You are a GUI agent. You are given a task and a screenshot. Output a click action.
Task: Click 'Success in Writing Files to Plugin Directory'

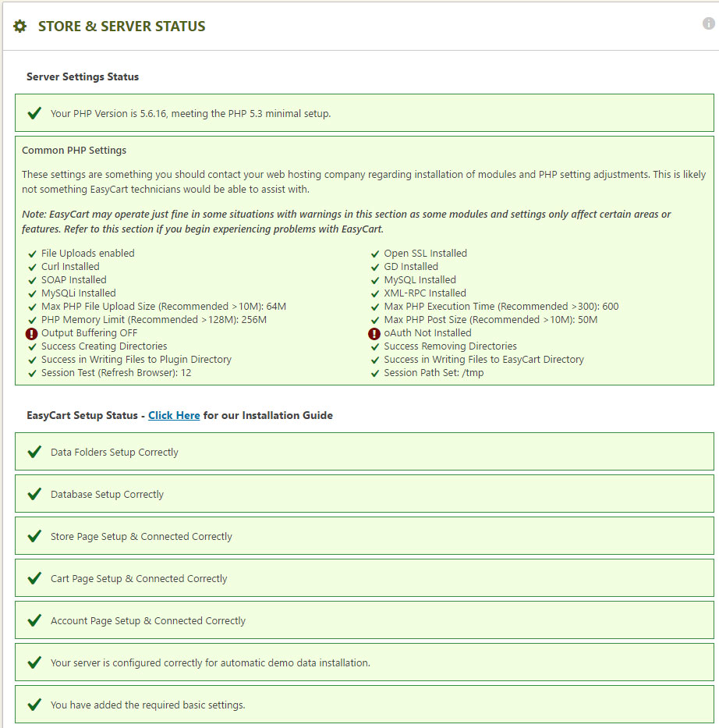(x=136, y=360)
